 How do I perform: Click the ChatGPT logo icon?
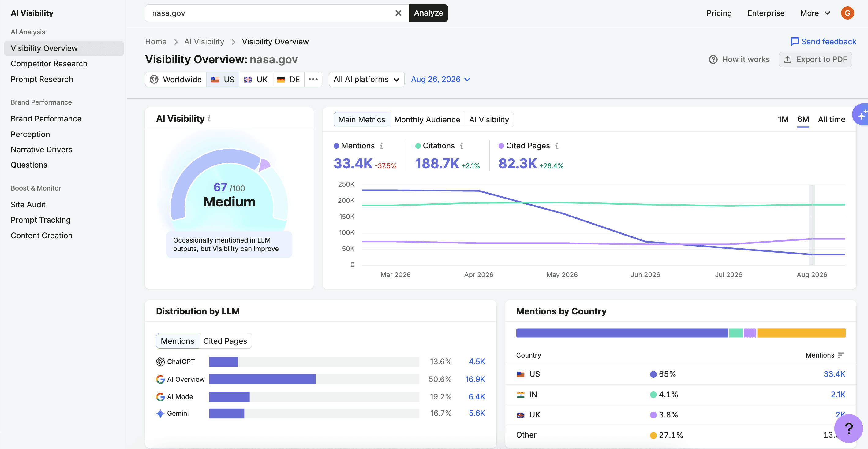click(x=160, y=362)
